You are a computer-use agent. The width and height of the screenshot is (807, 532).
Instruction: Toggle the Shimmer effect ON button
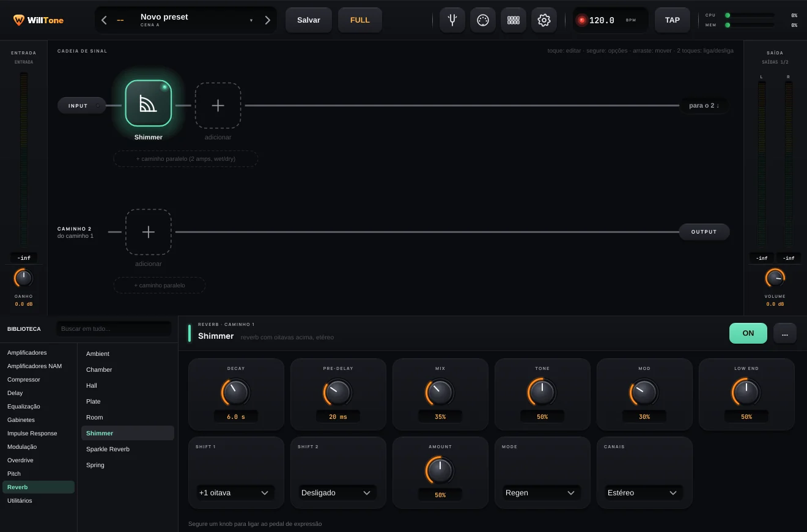(748, 333)
